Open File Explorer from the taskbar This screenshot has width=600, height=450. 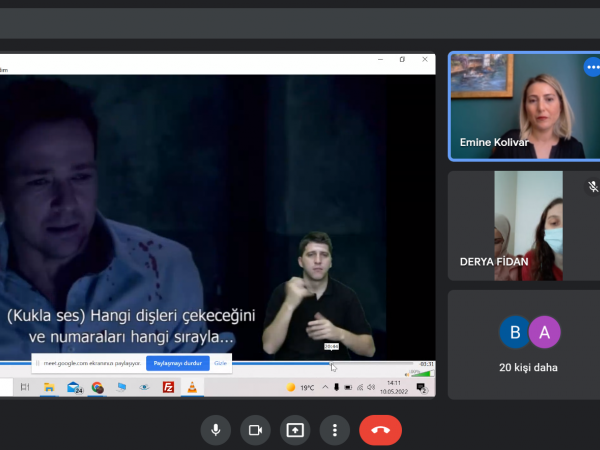(x=49, y=387)
